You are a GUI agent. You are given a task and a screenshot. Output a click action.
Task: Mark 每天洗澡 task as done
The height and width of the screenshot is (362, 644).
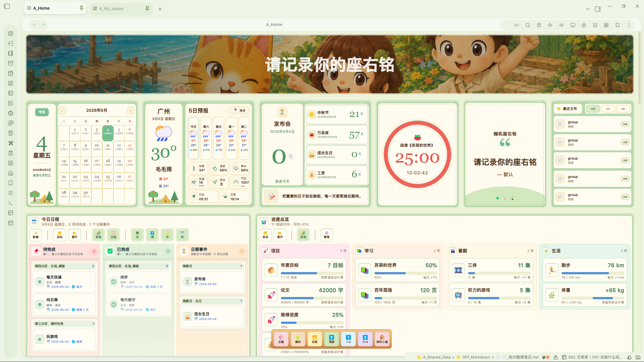point(40,282)
